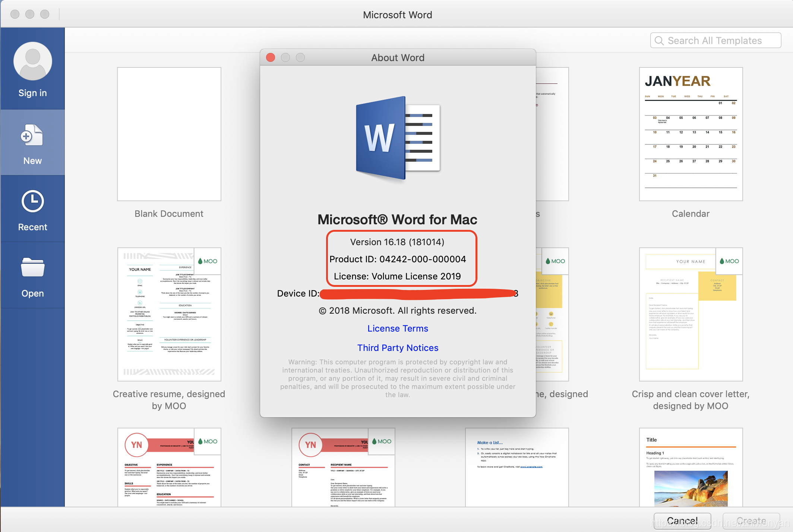The image size is (793, 532).
Task: Click the Open folder icon in sidebar
Action: coord(33,267)
